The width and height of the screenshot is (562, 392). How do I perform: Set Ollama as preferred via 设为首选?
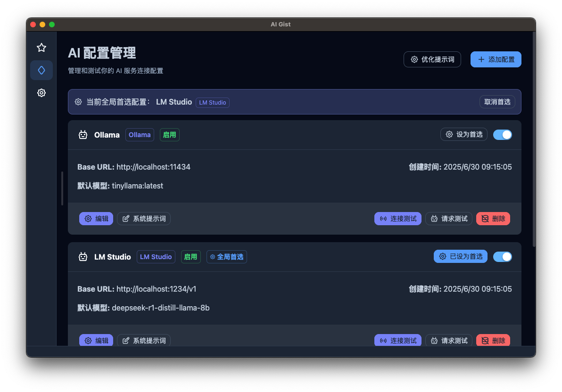point(463,134)
